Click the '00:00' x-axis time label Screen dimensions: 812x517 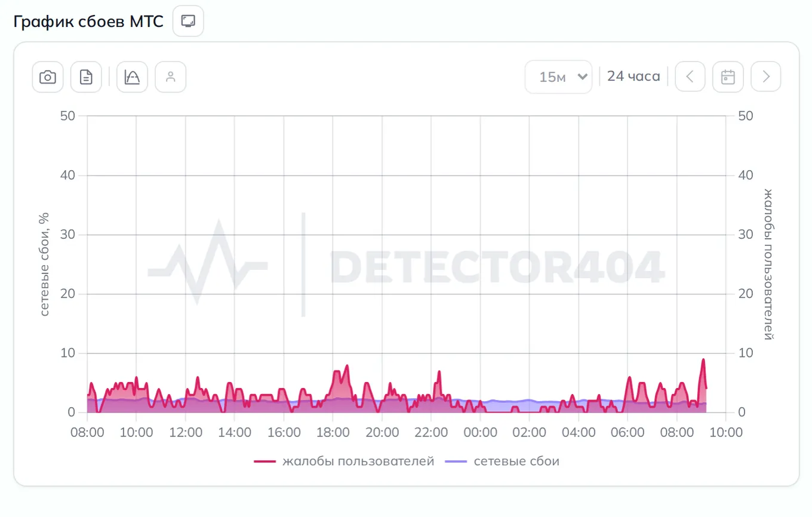click(x=480, y=432)
